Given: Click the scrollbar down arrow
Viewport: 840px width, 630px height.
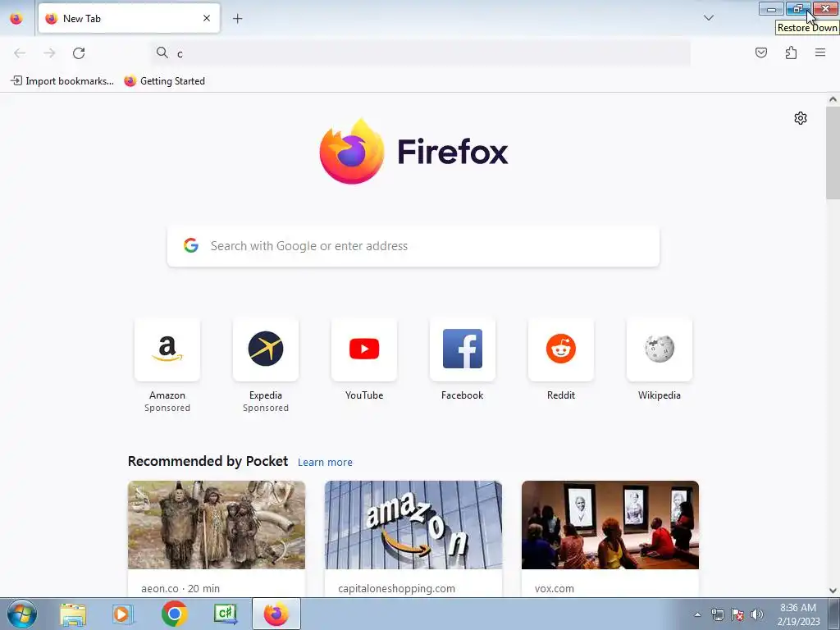Looking at the screenshot, I should click(x=833, y=591).
